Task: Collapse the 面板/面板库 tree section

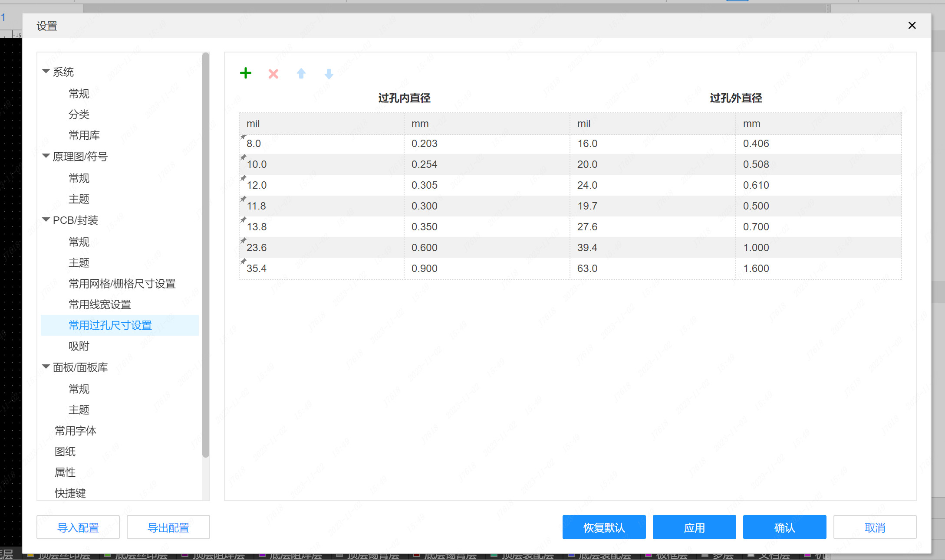Action: (46, 367)
